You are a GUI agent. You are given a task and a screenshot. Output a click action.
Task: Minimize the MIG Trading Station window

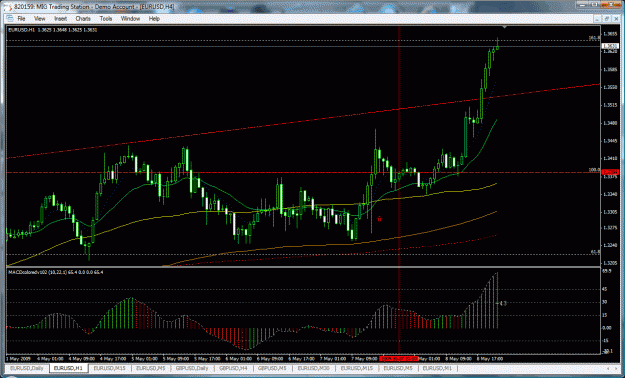tap(582, 4)
